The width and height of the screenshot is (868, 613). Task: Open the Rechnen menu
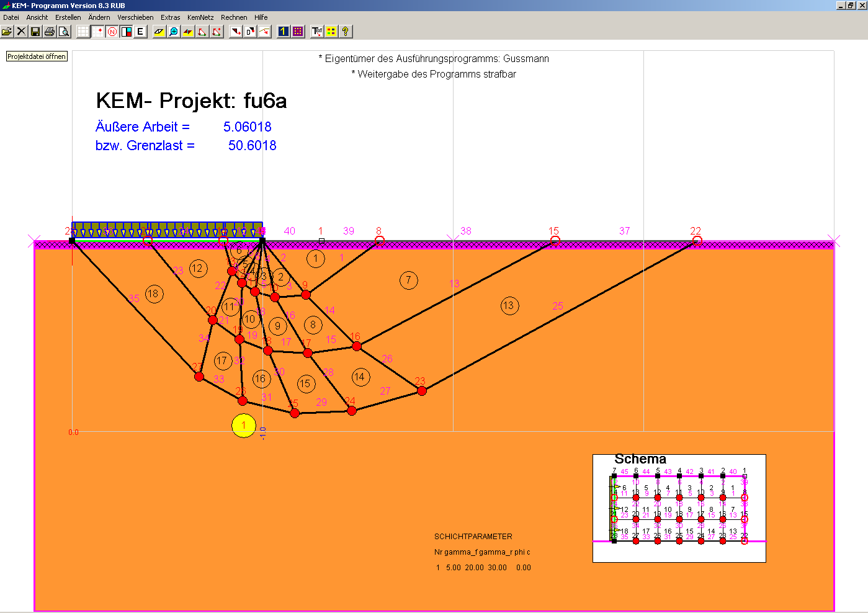point(234,17)
